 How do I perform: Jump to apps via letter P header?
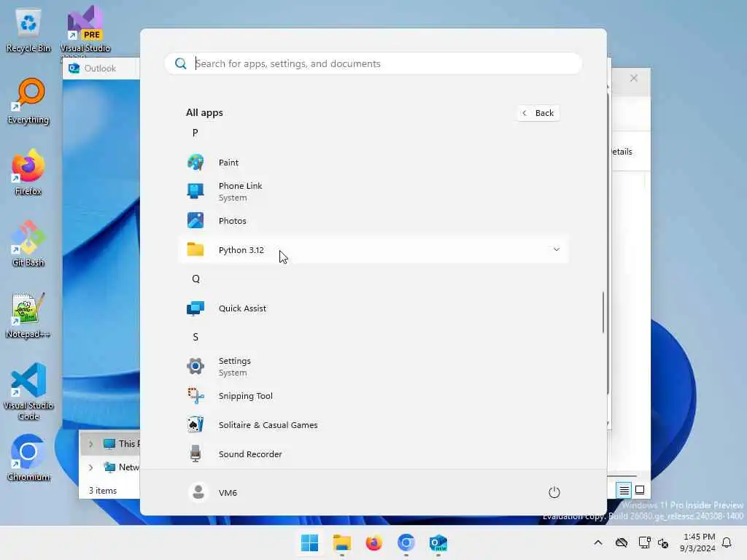tap(196, 133)
